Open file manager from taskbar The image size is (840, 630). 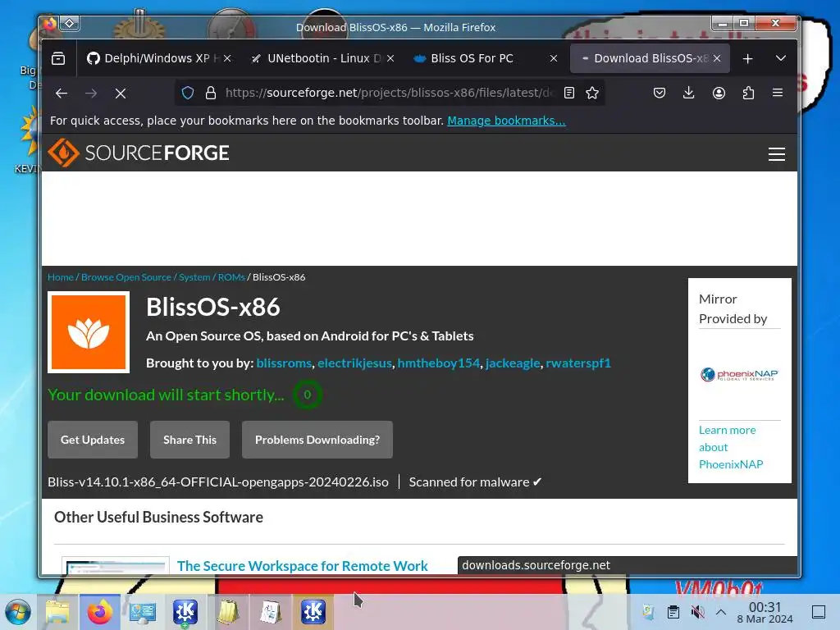click(57, 612)
